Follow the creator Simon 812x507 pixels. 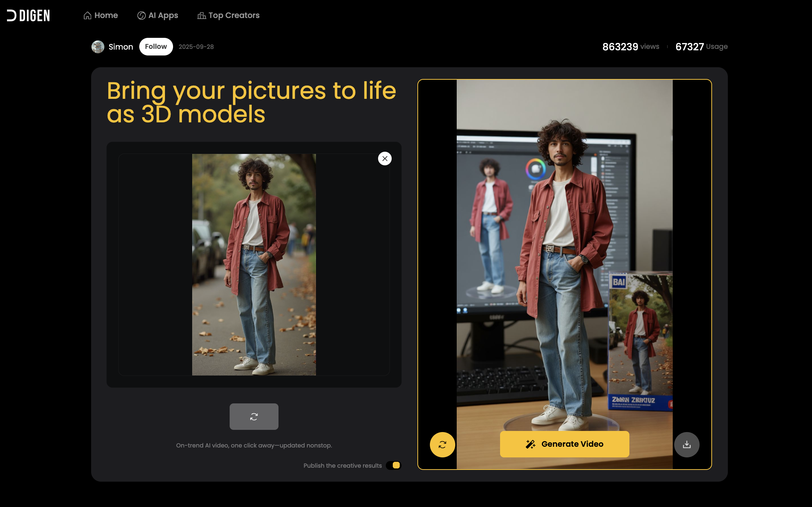click(156, 47)
